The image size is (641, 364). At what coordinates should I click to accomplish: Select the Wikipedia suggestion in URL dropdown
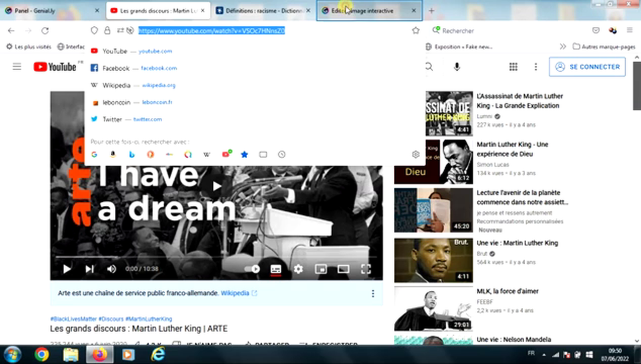[x=117, y=85]
